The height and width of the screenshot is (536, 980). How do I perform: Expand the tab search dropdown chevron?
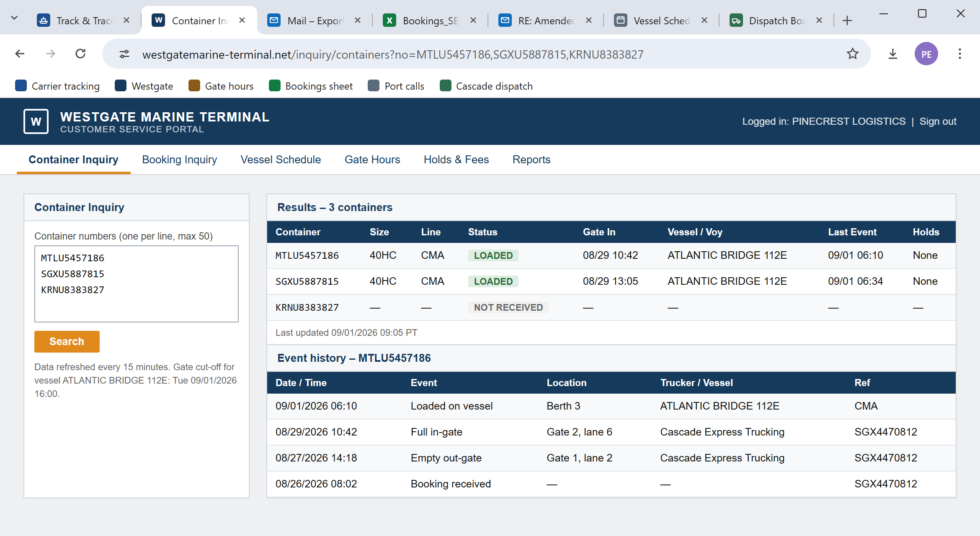tap(14, 18)
